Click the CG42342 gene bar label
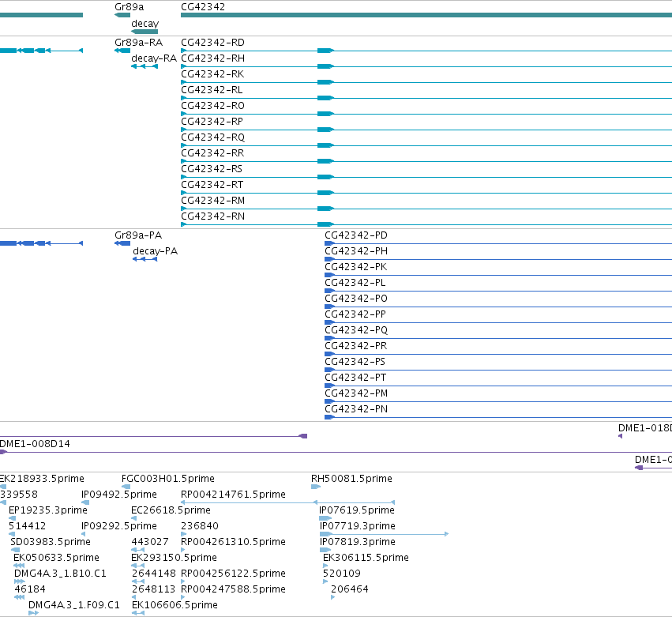The image size is (672, 617). (203, 7)
